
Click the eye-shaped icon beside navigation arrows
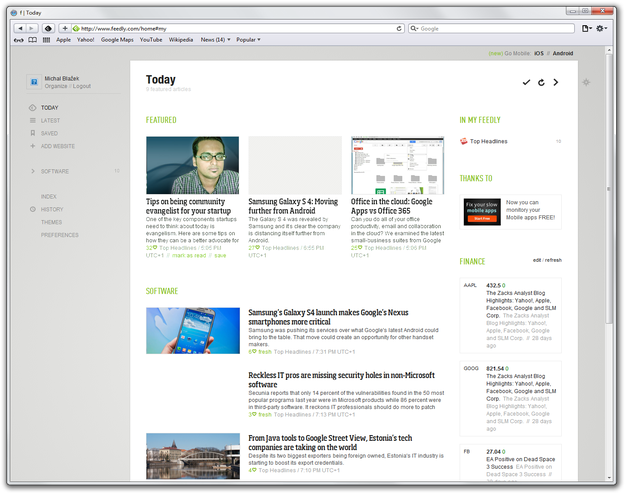coord(48,28)
